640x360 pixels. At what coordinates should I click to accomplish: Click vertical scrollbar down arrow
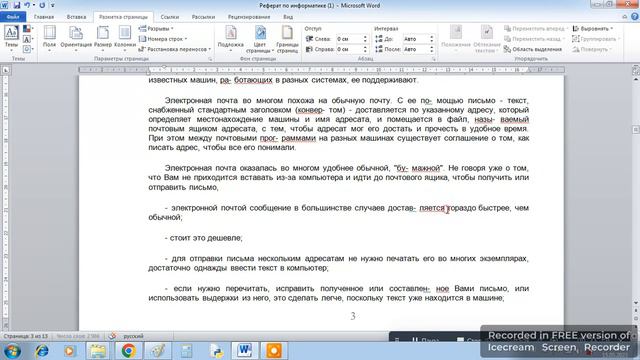(x=636, y=303)
